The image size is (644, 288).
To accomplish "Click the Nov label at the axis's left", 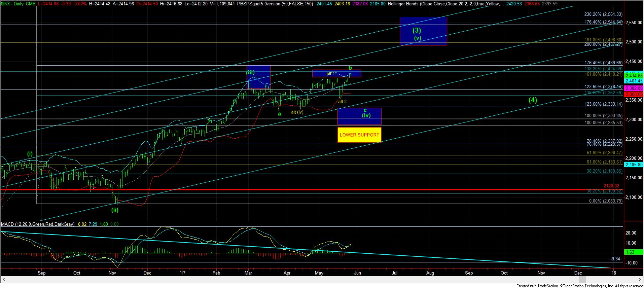I will (x=113, y=273).
